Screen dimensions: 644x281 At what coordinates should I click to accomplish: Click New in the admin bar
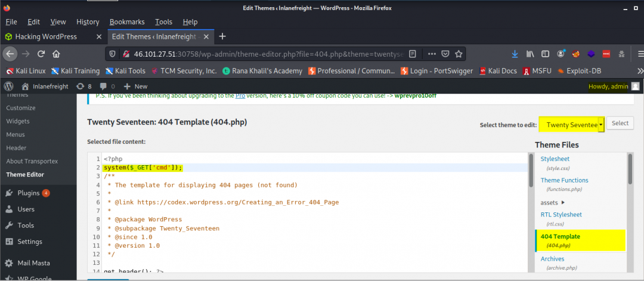135,87
